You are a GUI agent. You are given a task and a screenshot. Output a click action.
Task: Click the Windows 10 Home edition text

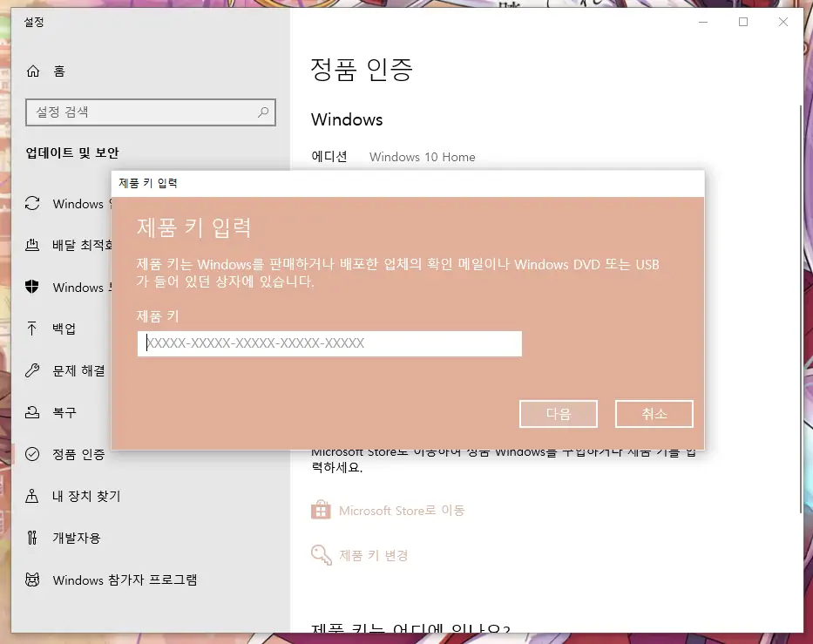(x=422, y=157)
